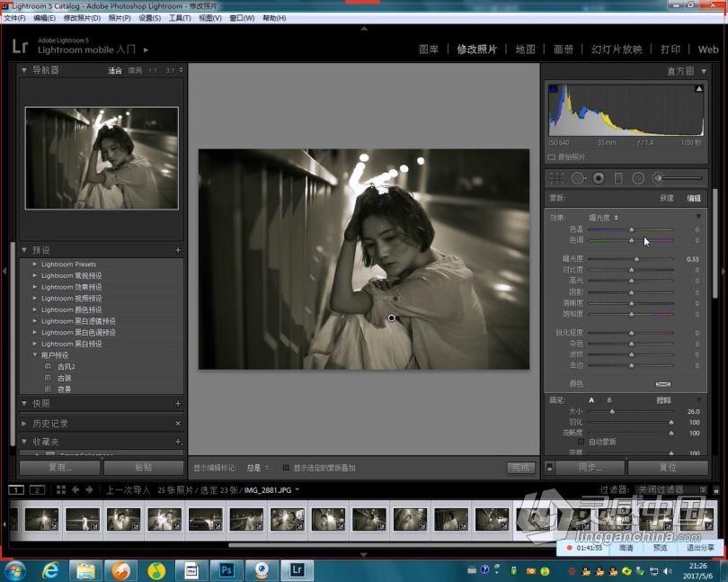Collapse the 预设 panel
This screenshot has width=728, height=582.
(24, 250)
